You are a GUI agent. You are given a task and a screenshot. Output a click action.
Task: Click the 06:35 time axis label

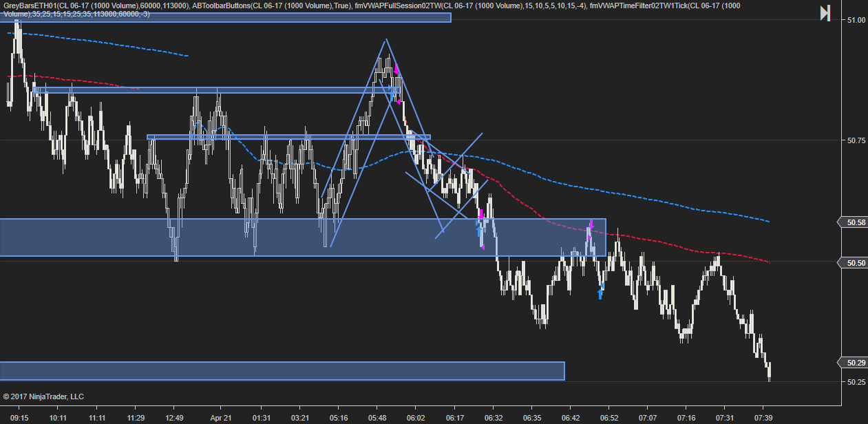pos(532,418)
